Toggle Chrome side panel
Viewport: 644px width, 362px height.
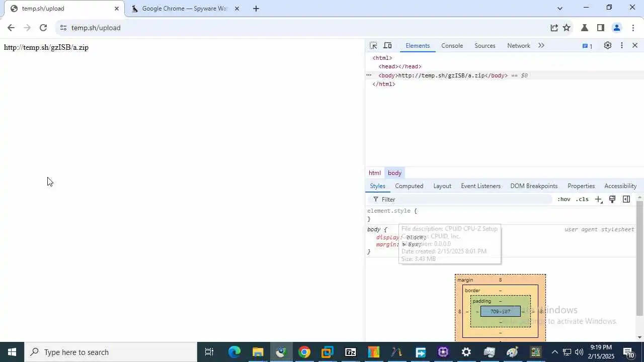(x=600, y=28)
